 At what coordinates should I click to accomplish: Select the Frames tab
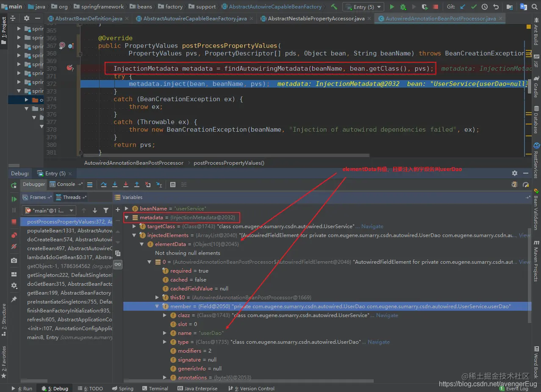pyautogui.click(x=37, y=197)
